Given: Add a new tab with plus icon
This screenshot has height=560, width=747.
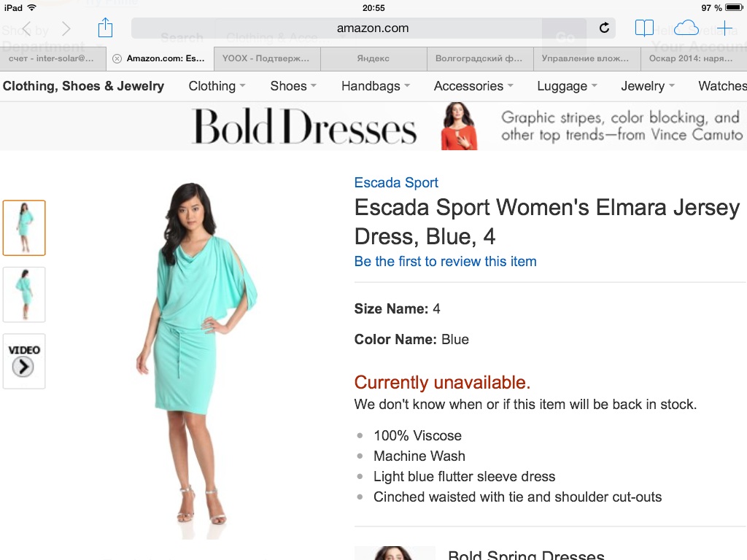Looking at the screenshot, I should pos(724,28).
